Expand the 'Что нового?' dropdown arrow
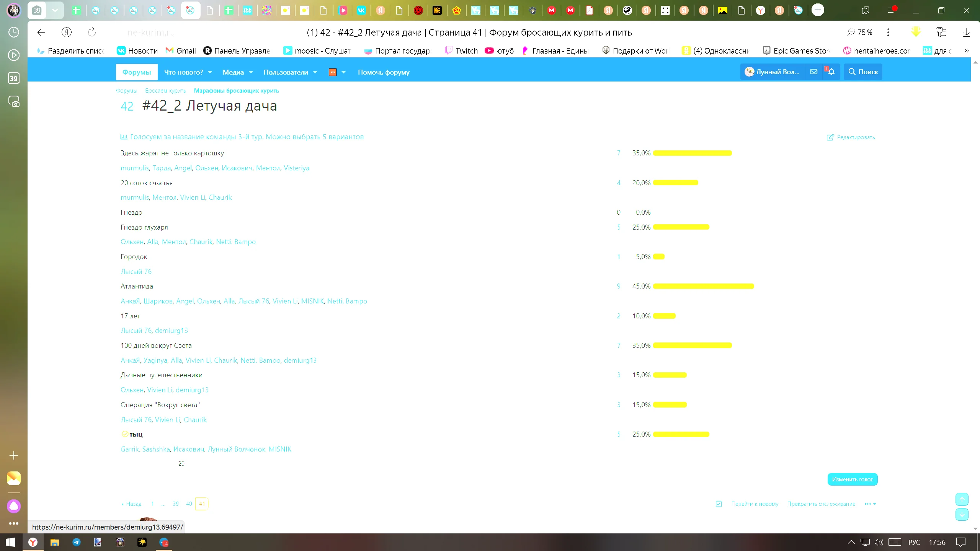The image size is (980, 551). tap(210, 72)
